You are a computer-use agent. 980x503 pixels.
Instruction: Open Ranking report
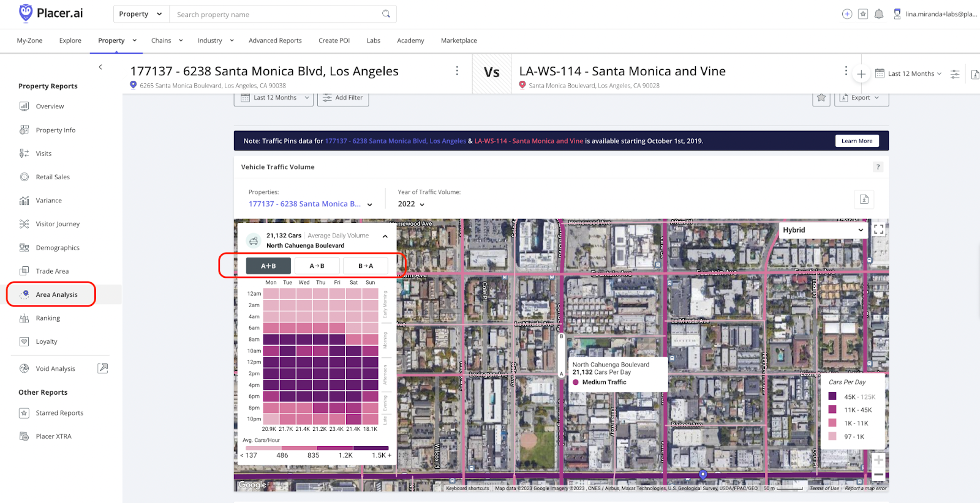click(x=48, y=318)
